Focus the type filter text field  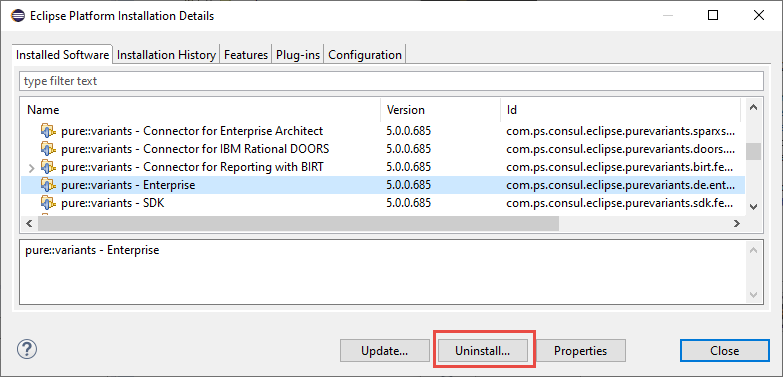pos(392,81)
